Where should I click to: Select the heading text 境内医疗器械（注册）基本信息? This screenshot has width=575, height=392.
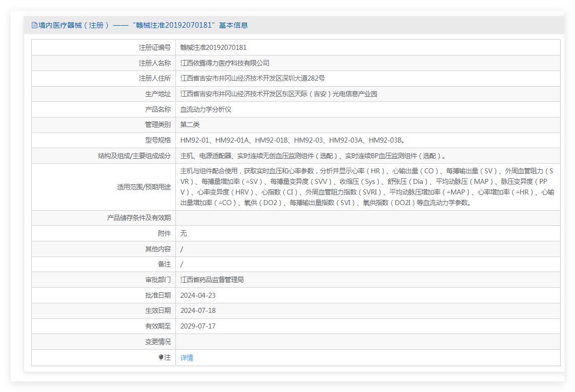point(143,25)
